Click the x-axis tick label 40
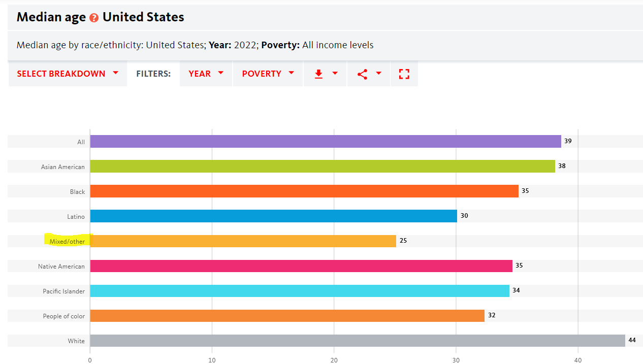This screenshot has width=643, height=364. click(577, 360)
